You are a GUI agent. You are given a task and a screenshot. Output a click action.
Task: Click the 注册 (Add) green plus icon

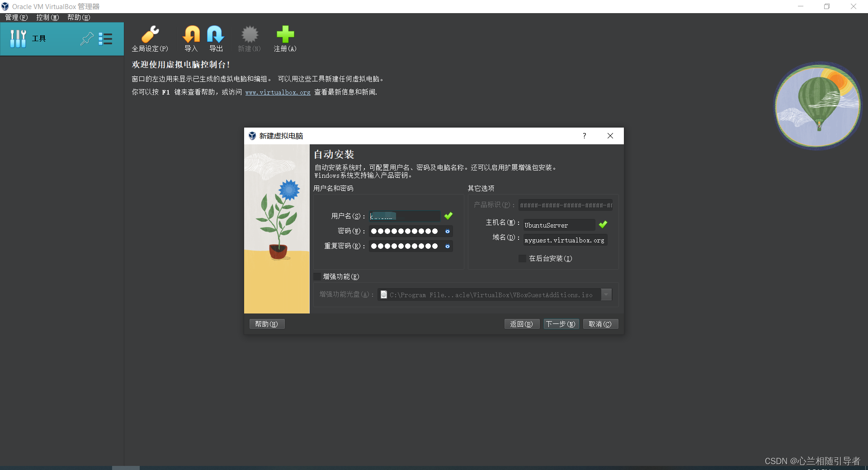285,34
